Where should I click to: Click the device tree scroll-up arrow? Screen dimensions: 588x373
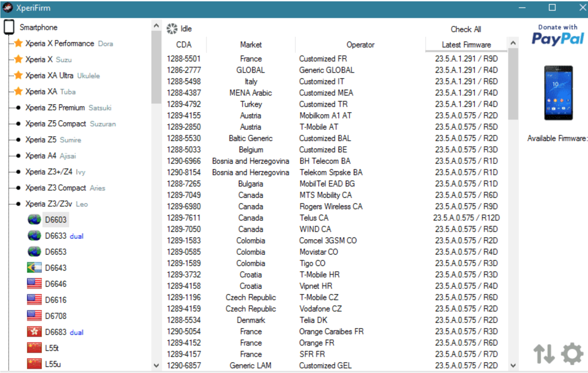[156, 25]
